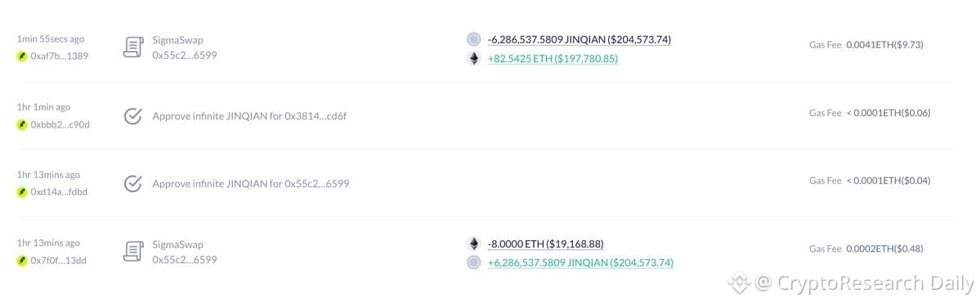
Task: Click the approve checkmark icon for 0x3814…cd6f
Action: pos(133,116)
